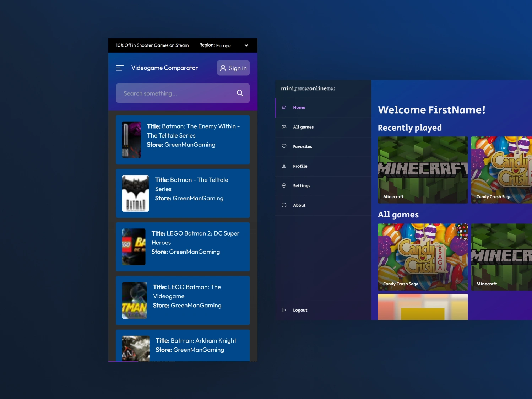Open the Profile menu item
Image resolution: width=532 pixels, height=399 pixels.
click(324, 166)
